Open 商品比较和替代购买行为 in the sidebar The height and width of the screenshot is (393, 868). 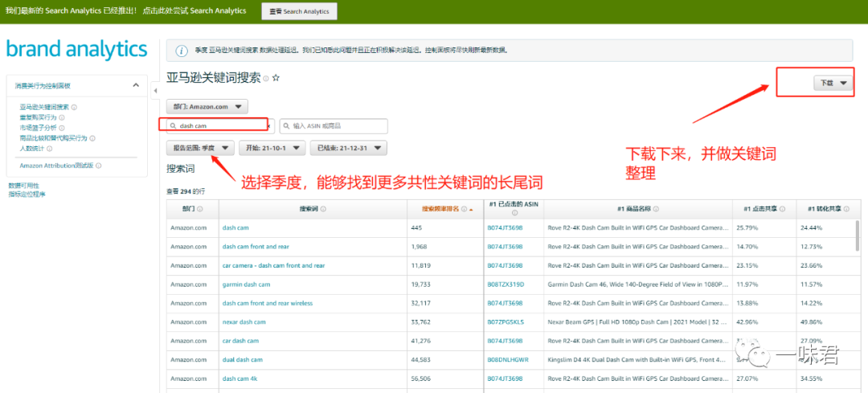coord(54,138)
